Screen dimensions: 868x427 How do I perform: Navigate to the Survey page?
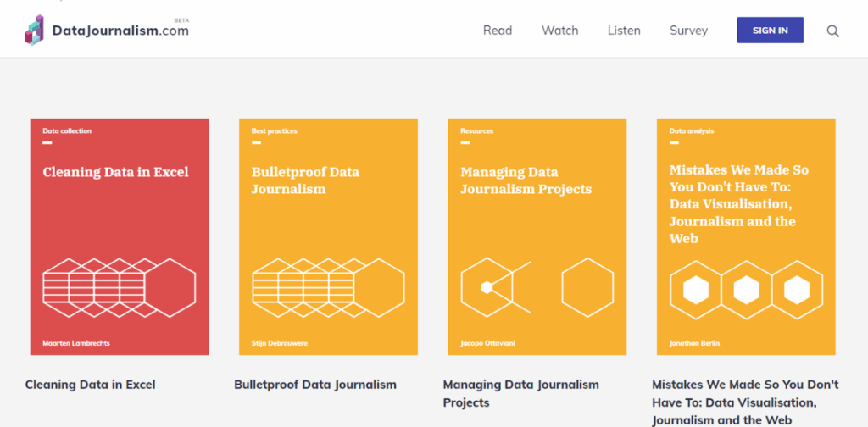688,30
